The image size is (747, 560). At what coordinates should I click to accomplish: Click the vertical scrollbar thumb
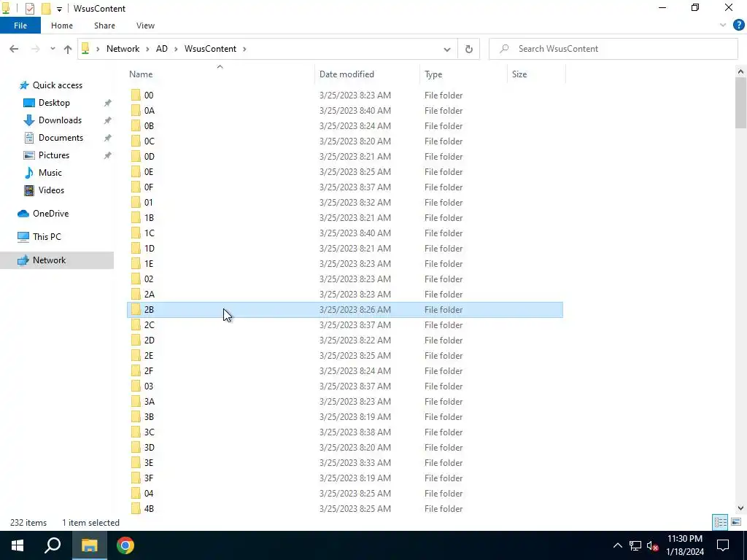(740, 102)
